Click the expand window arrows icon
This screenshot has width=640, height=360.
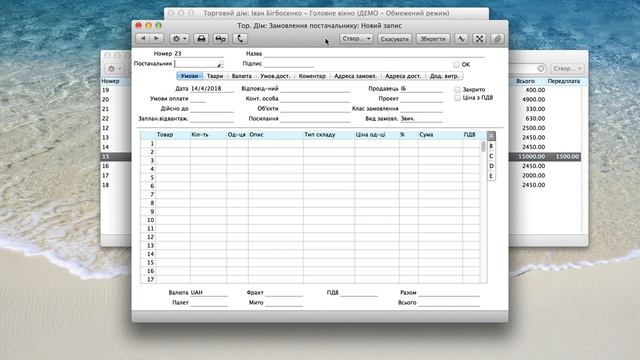click(x=480, y=38)
